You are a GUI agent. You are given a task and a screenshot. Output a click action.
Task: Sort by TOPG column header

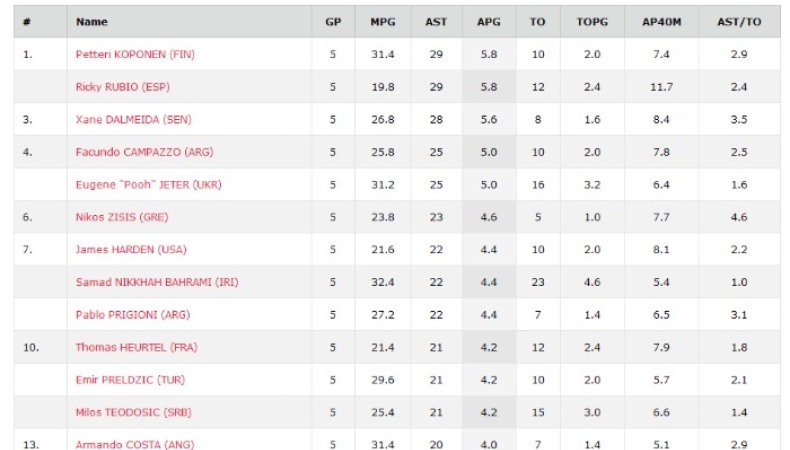(x=592, y=22)
